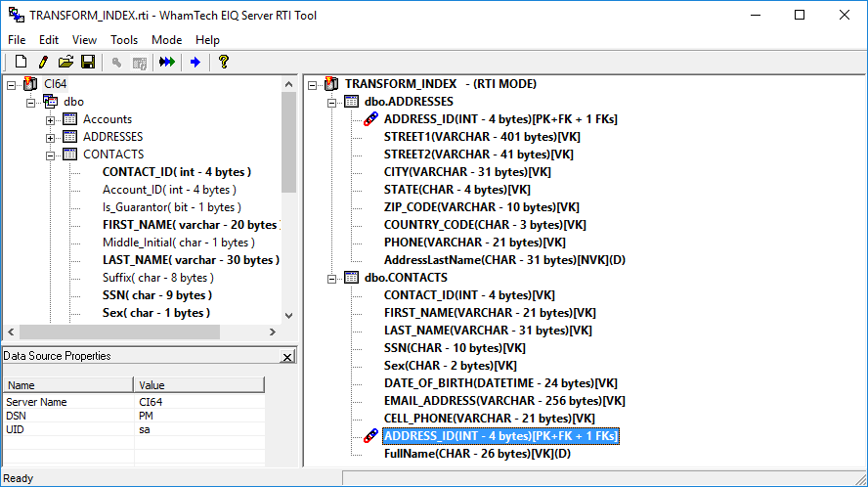868x487 pixels.
Task: Select Account_ID( int - 4 bytes ) column
Action: 169,190
